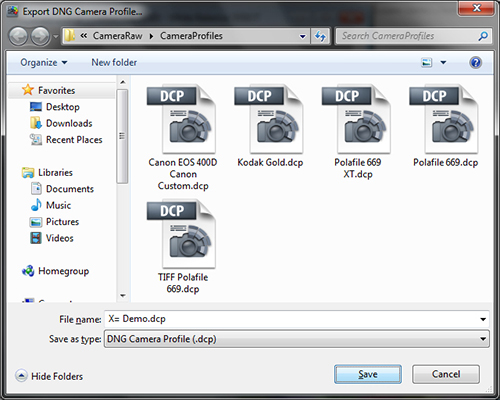Open help with the blue question mark

(476, 62)
